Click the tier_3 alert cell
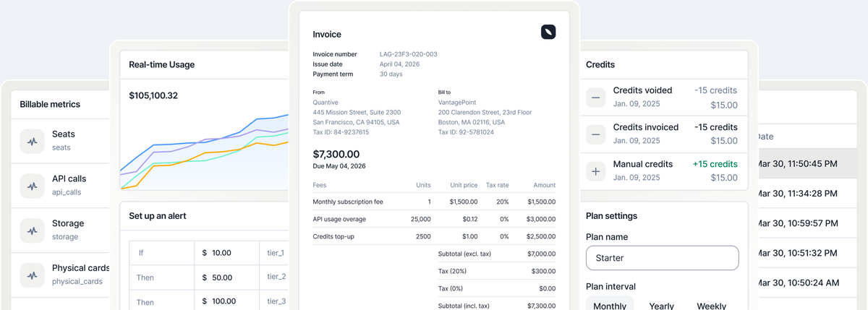The width and height of the screenshot is (868, 310). (274, 301)
